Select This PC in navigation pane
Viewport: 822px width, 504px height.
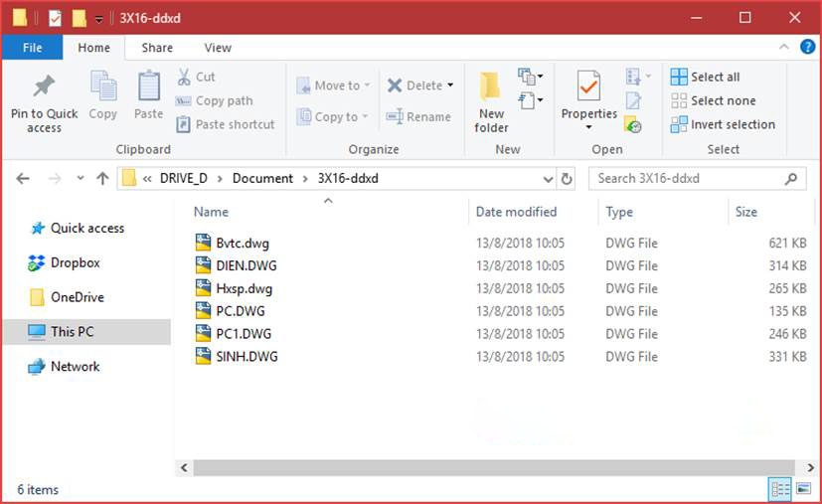click(x=86, y=332)
